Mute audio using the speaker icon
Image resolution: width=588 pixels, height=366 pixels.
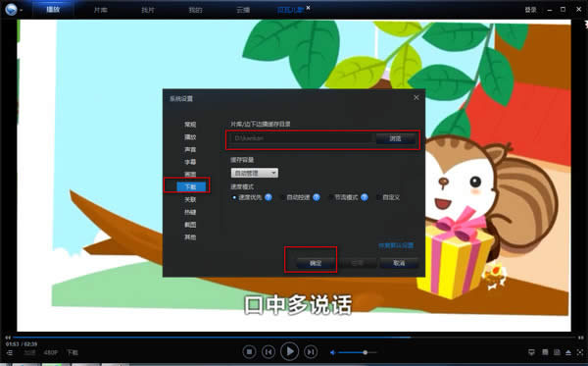pos(332,352)
